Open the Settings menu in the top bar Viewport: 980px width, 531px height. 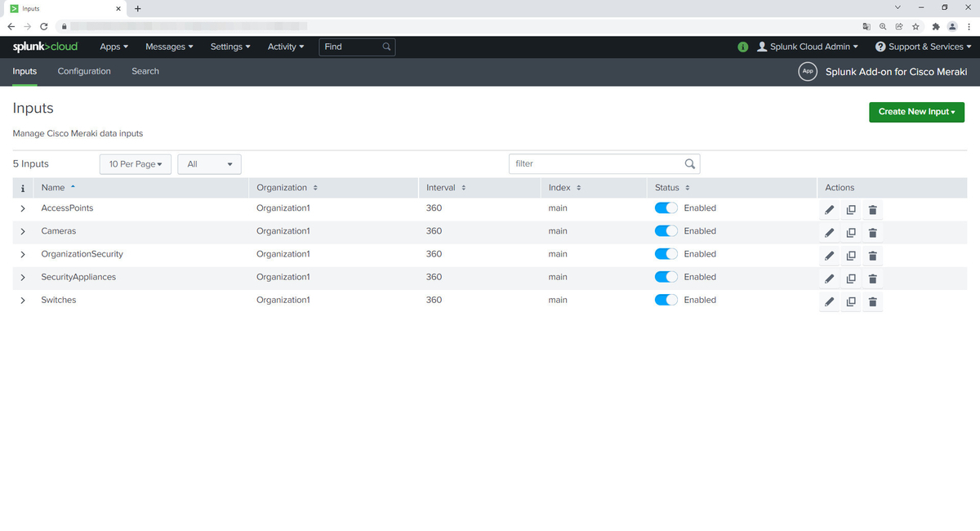229,47
